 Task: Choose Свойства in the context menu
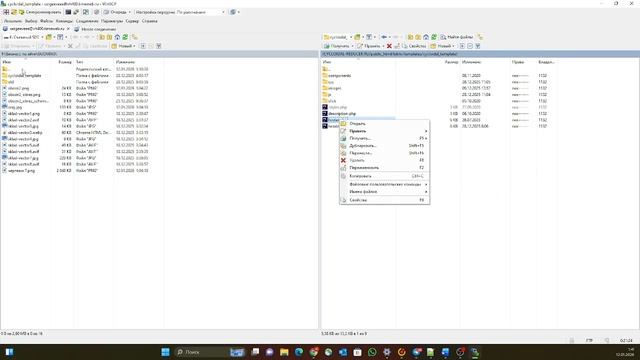384,200
